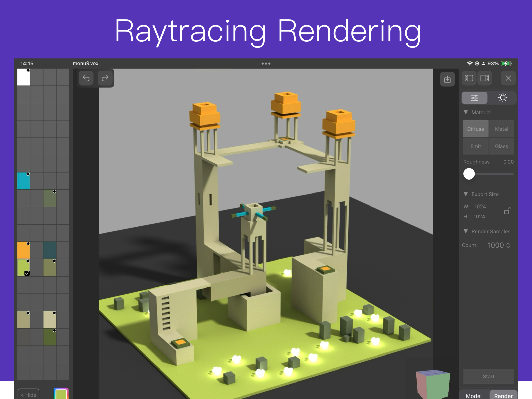Image resolution: width=532 pixels, height=399 pixels.
Task: Click the Hide palette button
Action: [28, 395]
